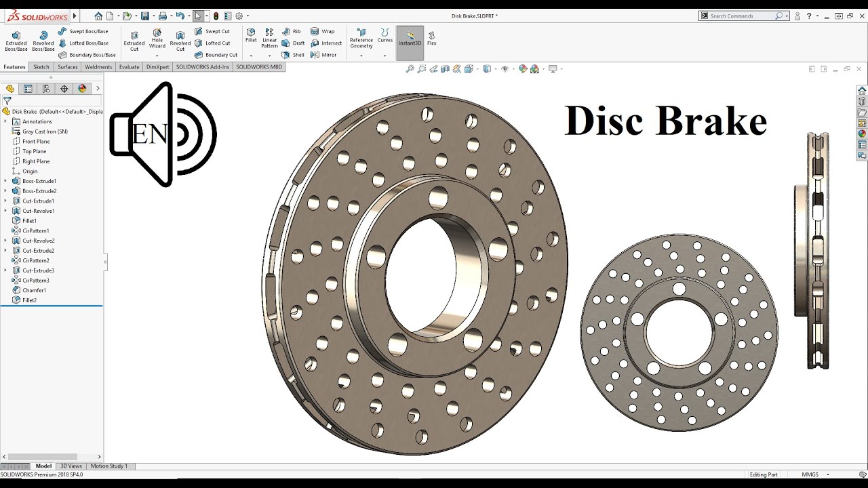868x488 pixels.
Task: Select the Revolved Cut tool
Action: pos(180,41)
